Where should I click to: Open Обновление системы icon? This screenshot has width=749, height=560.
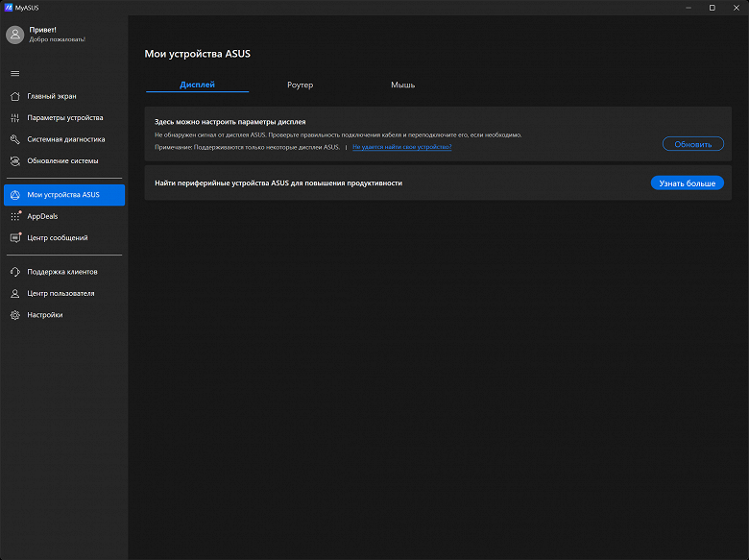pos(14,161)
